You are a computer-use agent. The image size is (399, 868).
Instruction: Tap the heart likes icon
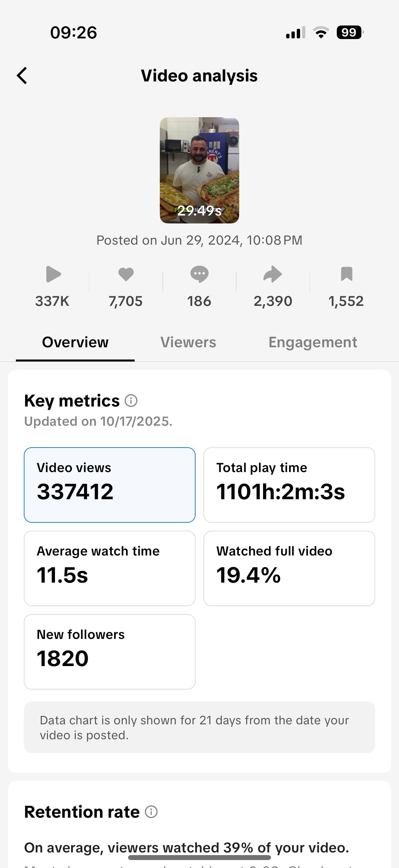tap(126, 274)
